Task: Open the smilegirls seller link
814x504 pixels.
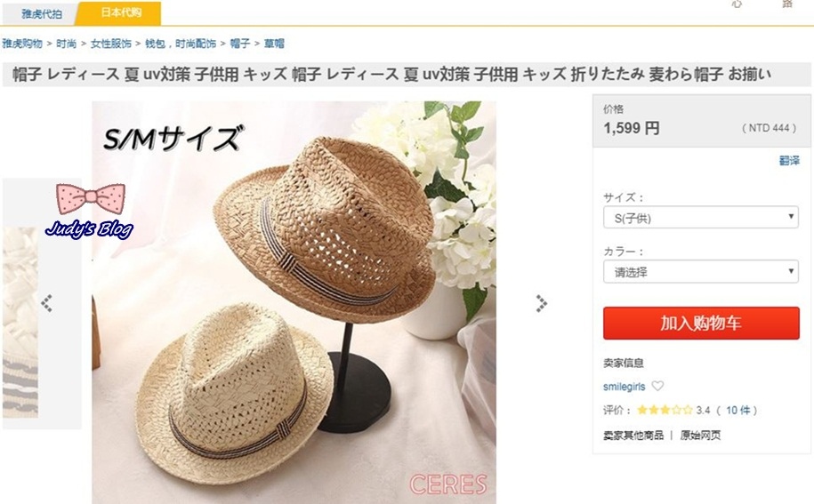Action: pyautogui.click(x=624, y=387)
